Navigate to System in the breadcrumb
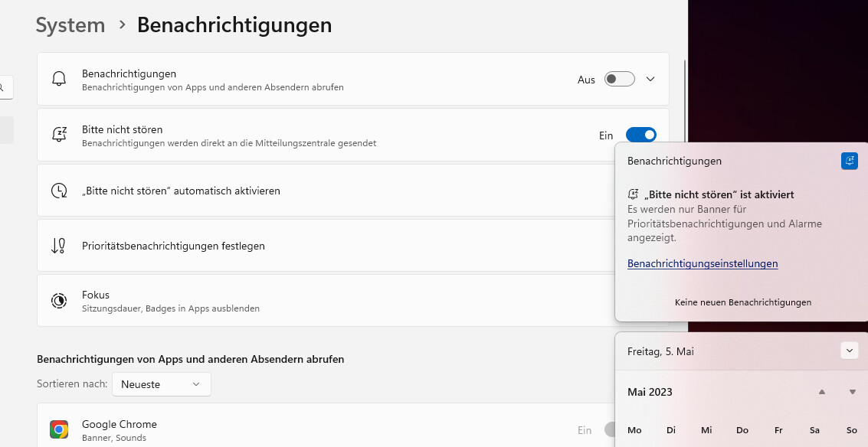 (70, 25)
